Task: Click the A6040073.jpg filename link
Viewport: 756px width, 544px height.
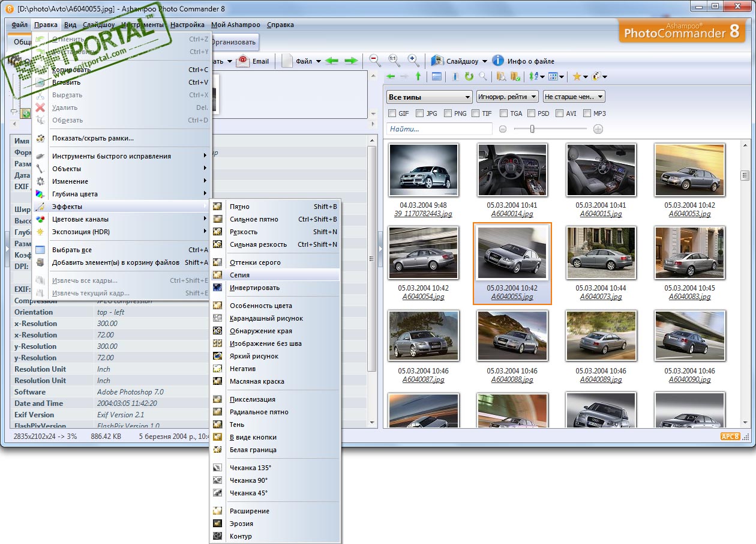Action: point(601,297)
